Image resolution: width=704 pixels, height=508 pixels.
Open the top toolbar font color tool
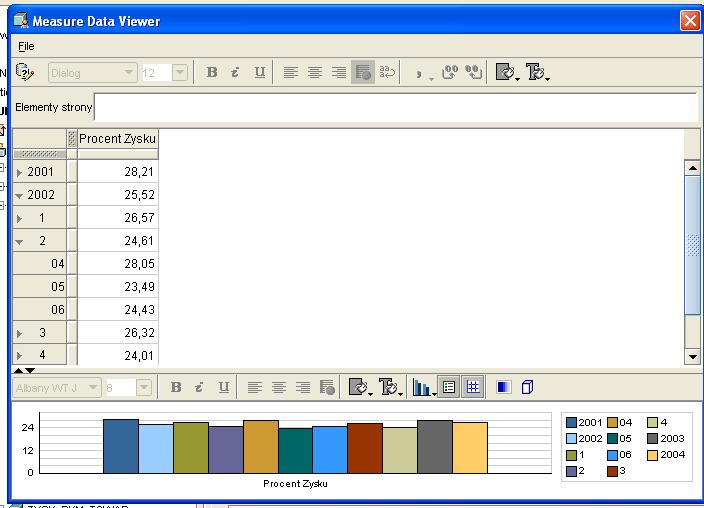pos(537,72)
